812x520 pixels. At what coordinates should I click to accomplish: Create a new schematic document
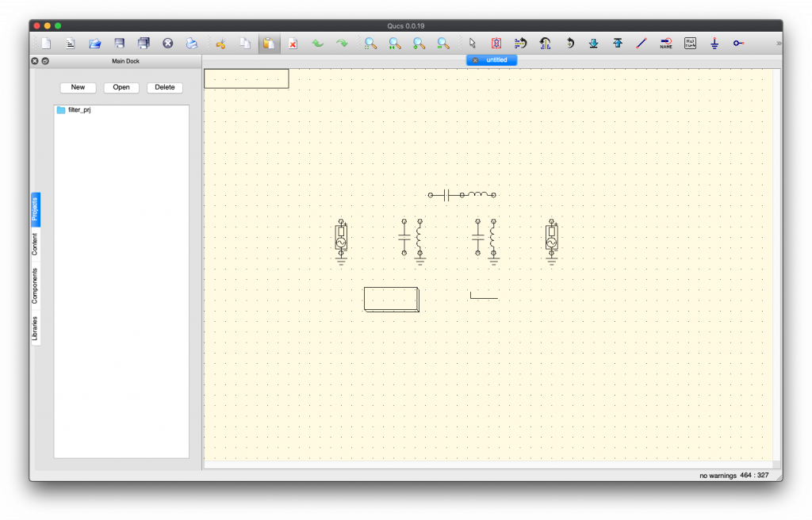(x=46, y=44)
